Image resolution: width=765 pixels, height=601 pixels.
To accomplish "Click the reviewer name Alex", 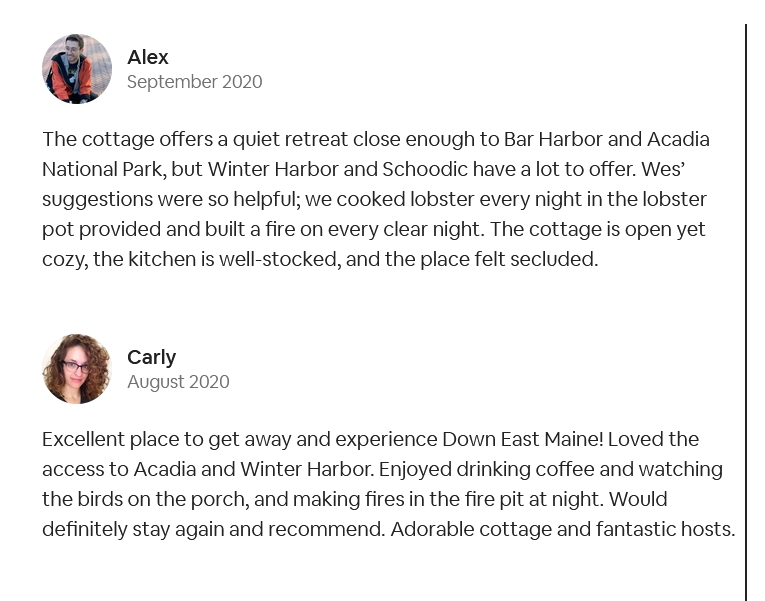I will click(148, 57).
